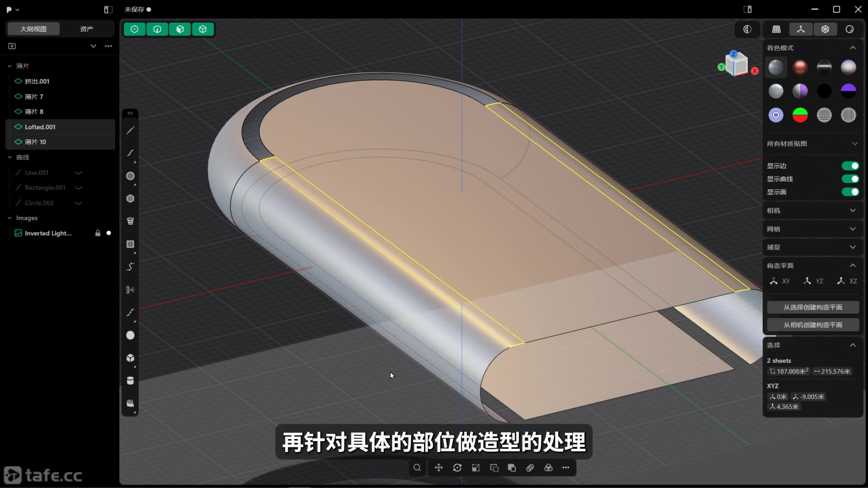
Task: Click the circle curve tool icon
Action: [x=130, y=176]
